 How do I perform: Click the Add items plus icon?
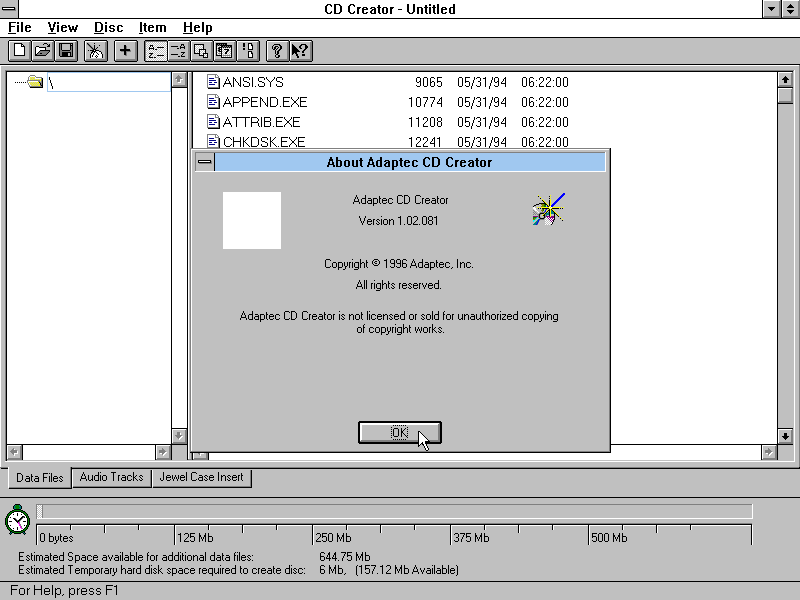(x=126, y=50)
